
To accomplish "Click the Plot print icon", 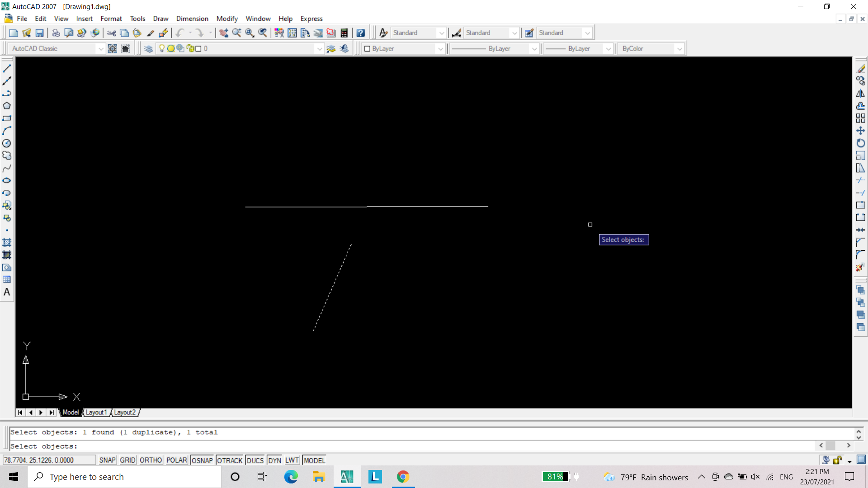I will [56, 33].
